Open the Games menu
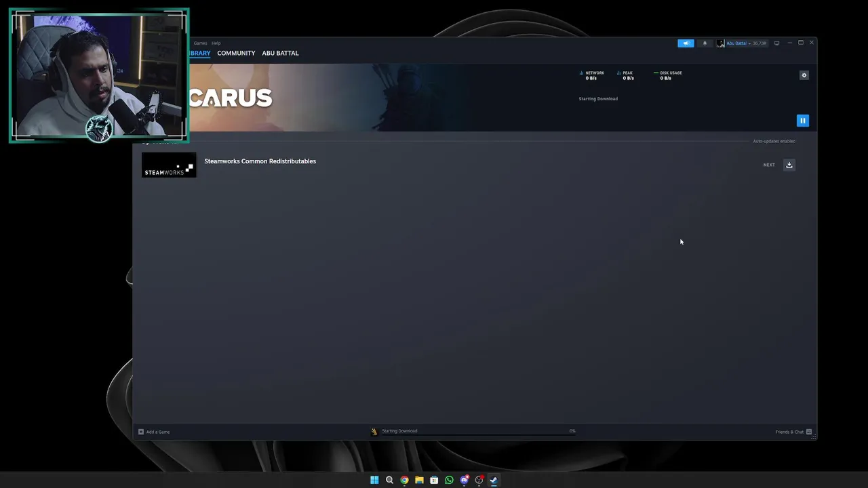This screenshot has width=868, height=488. click(200, 43)
